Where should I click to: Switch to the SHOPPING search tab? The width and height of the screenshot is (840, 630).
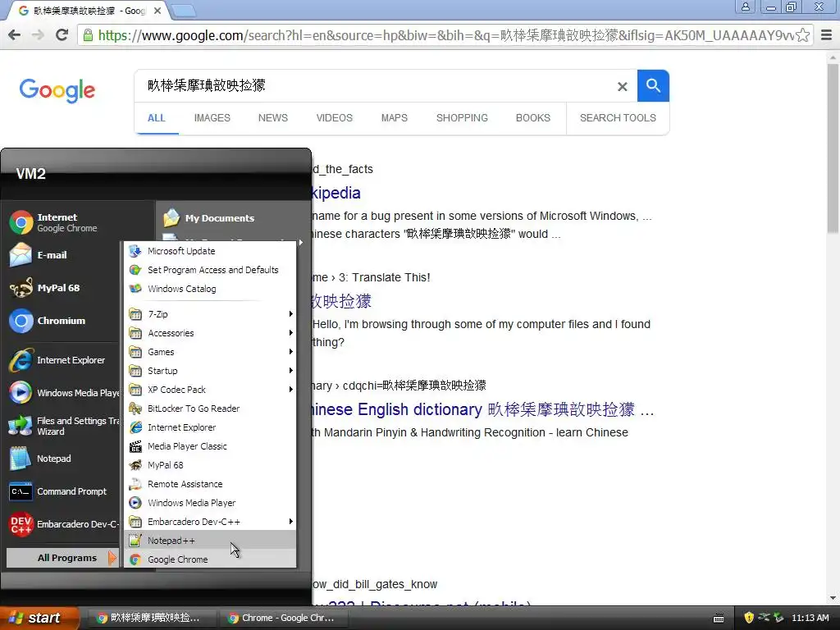pos(462,118)
